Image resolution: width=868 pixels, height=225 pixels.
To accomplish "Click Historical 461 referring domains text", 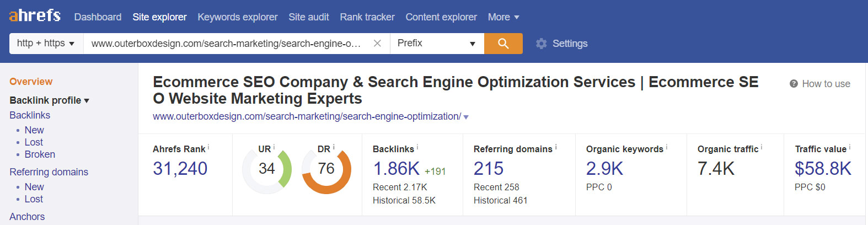I will 501,201.
